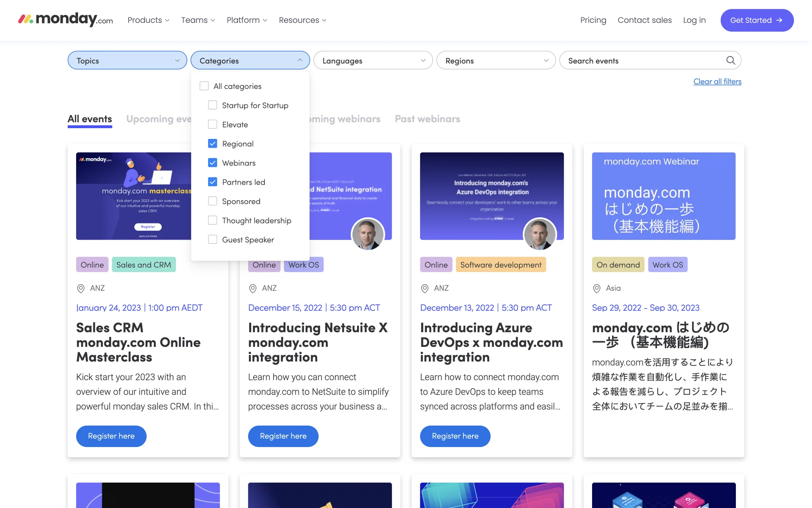Check the Sponsored category
Screen dimensions: 812x508
pos(213,201)
